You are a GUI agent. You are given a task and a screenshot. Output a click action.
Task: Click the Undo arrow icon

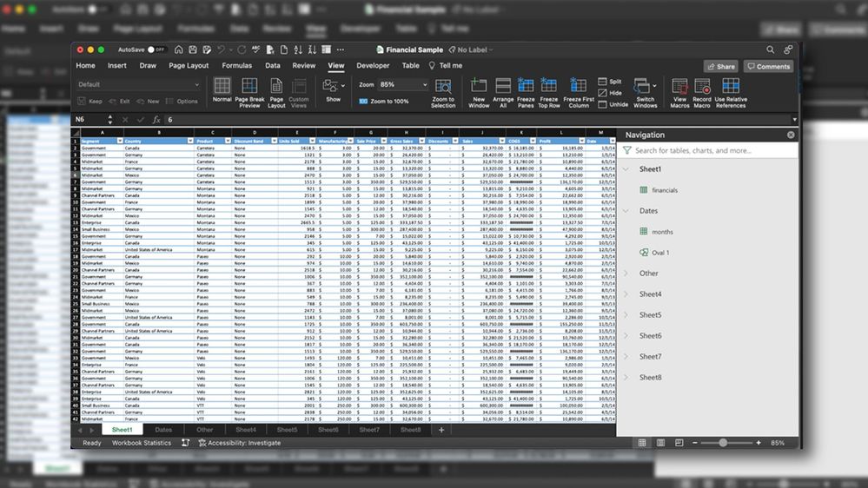tap(221, 49)
